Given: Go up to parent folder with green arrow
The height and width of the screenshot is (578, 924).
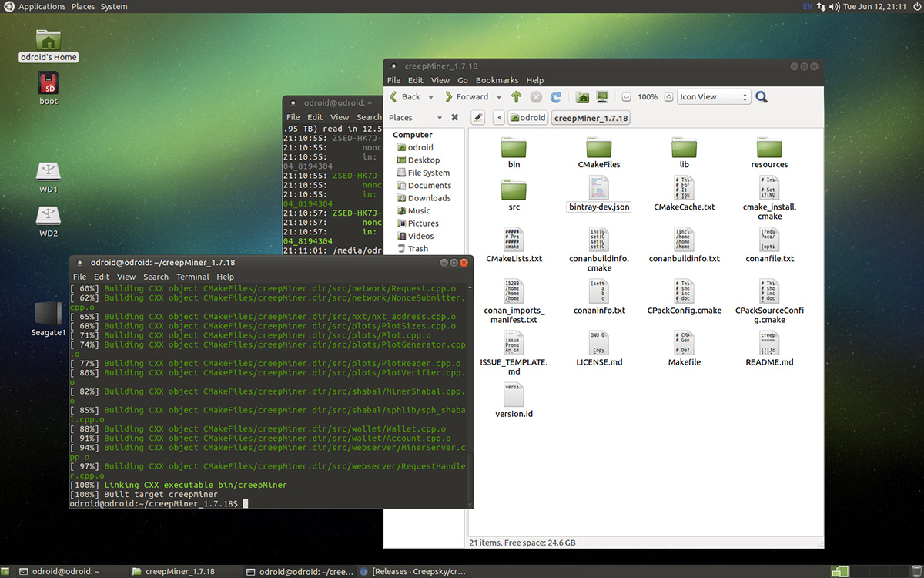Looking at the screenshot, I should coord(516,97).
